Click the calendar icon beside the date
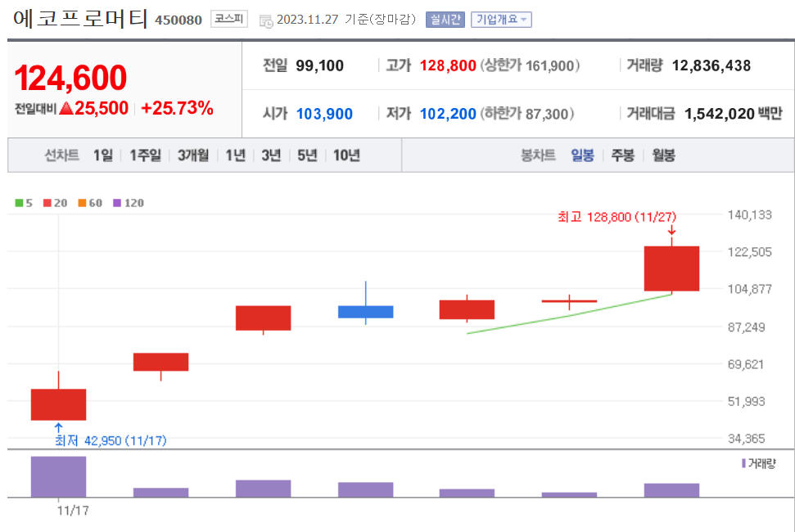Image resolution: width=795 pixels, height=532 pixels. coord(265,20)
